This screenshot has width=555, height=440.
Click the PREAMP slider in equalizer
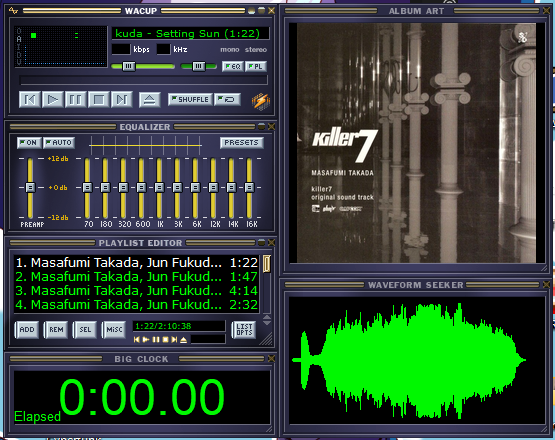pyautogui.click(x=30, y=188)
